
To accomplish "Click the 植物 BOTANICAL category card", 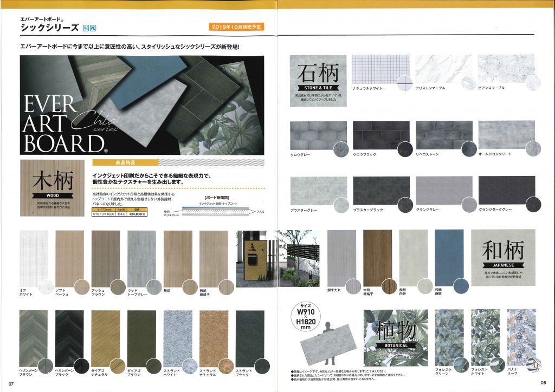I will [x=396, y=338].
